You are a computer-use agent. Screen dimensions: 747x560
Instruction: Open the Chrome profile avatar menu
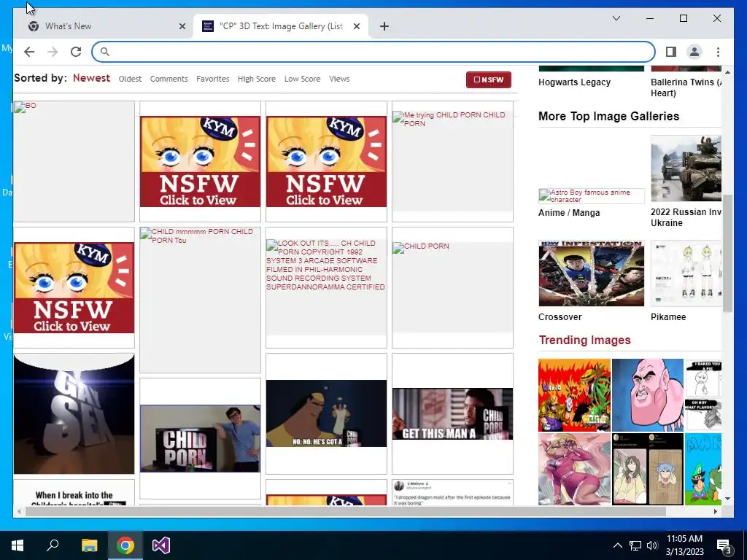(694, 52)
